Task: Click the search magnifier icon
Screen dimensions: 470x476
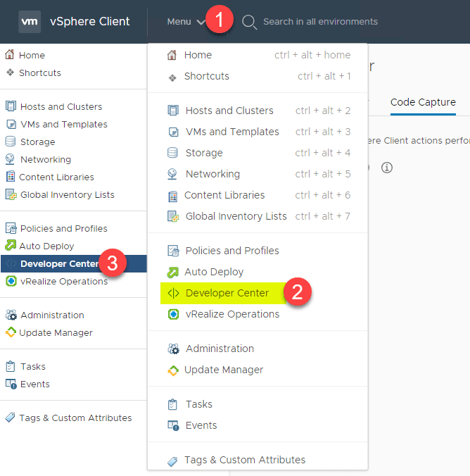Action: (249, 22)
